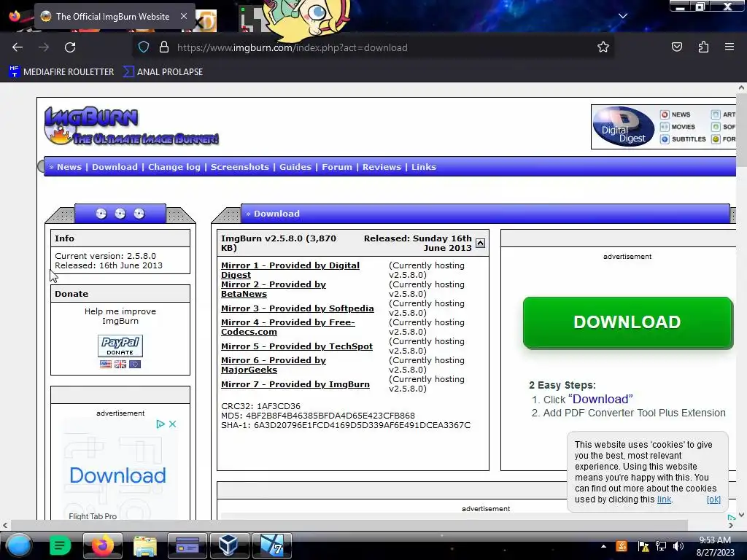
Task: Download from Mirror 3 Softpedia
Action: (298, 308)
